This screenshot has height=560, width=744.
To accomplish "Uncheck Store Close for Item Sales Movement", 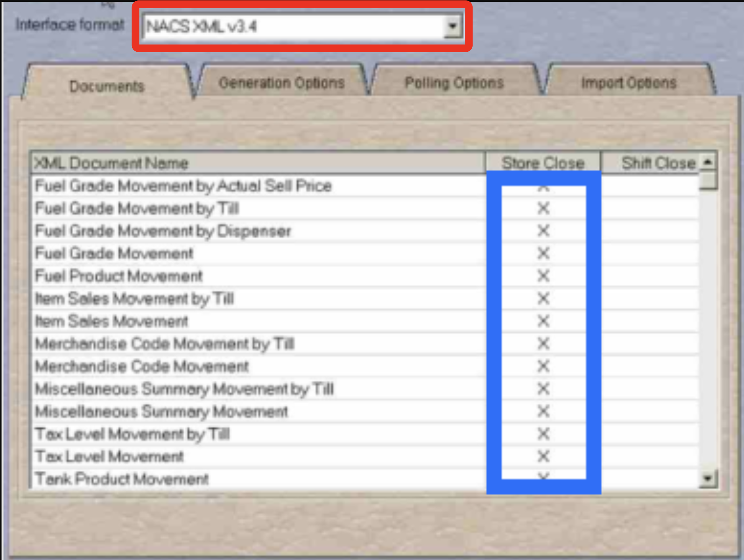I will pos(543,321).
